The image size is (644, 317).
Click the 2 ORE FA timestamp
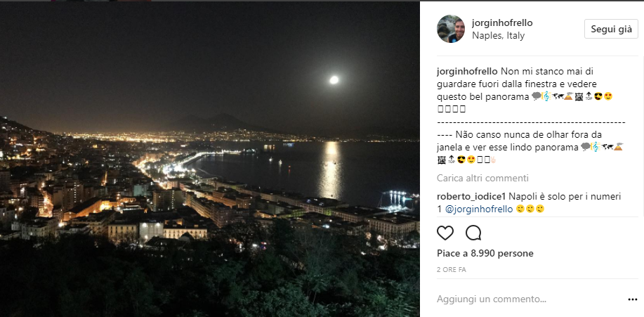click(452, 270)
